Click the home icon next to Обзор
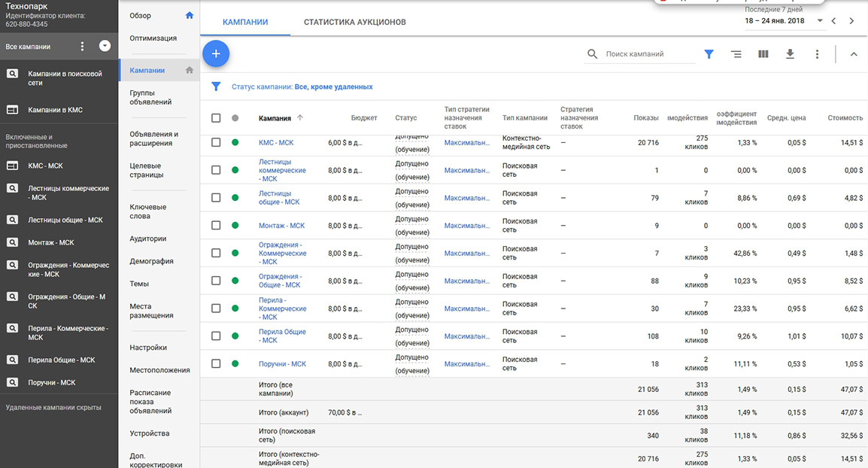The width and height of the screenshot is (868, 468). pos(189,16)
